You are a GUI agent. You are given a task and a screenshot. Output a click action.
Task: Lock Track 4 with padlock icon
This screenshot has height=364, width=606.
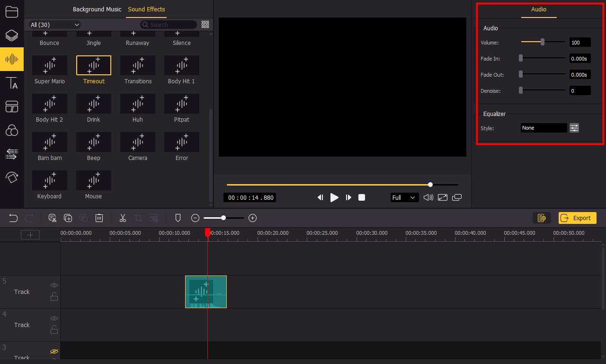click(54, 330)
